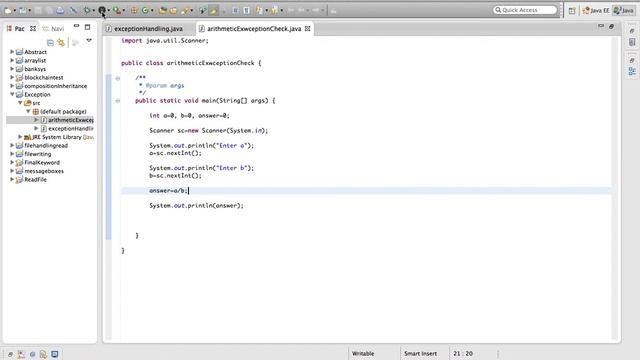Collapse the Exception project
The image size is (640, 360).
pyautogui.click(x=12, y=94)
